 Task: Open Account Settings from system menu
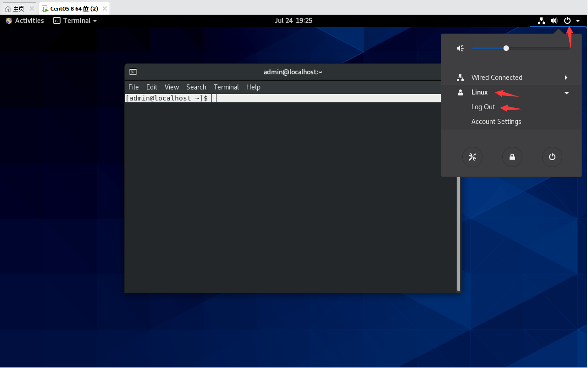[496, 122]
